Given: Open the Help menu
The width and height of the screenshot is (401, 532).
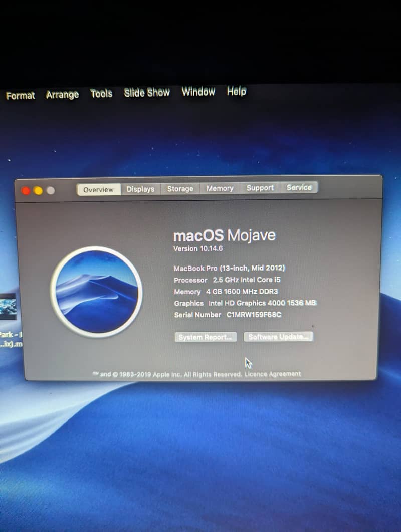Looking at the screenshot, I should [x=237, y=91].
